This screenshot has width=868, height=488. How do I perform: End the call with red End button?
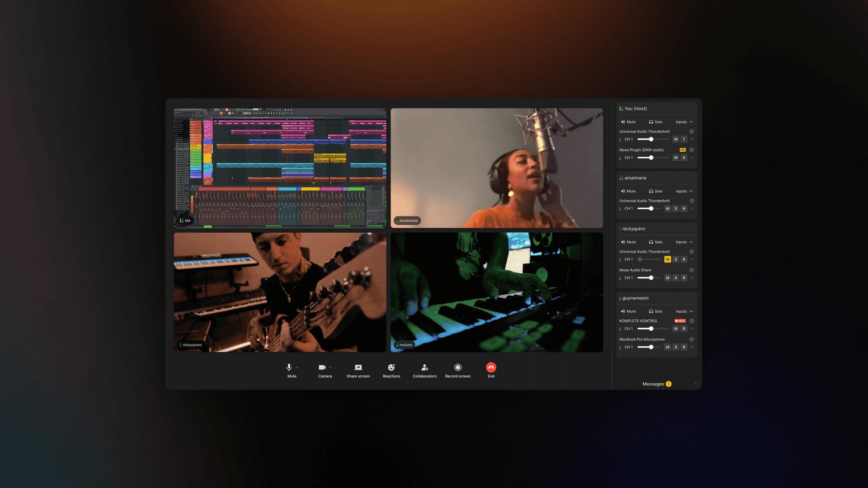click(x=491, y=367)
